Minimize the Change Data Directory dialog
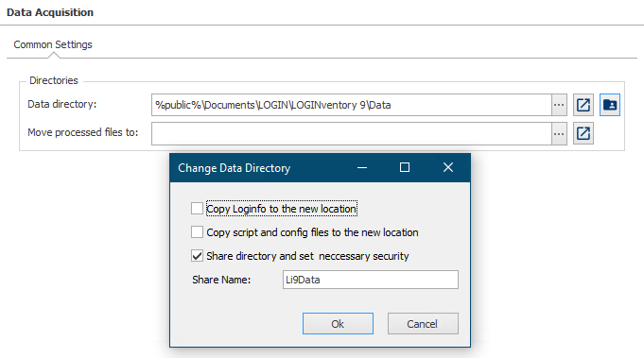This screenshot has width=644, height=358. click(x=362, y=168)
